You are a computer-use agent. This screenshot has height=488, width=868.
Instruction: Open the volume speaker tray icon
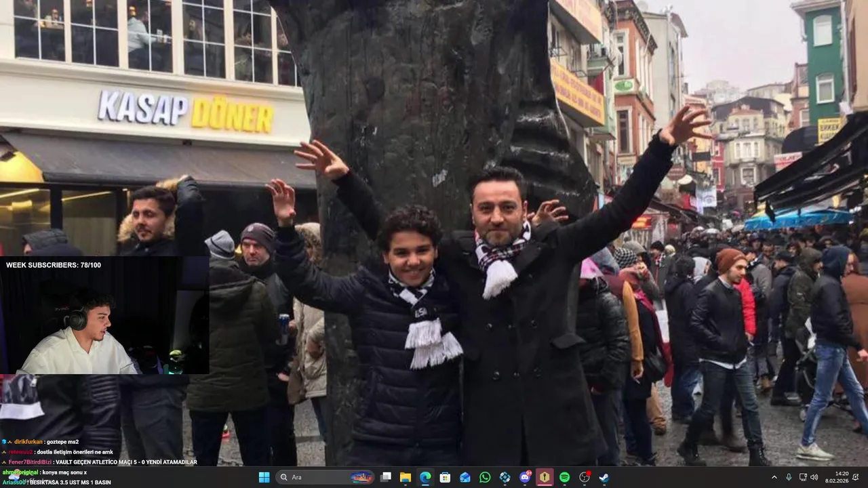(x=814, y=477)
